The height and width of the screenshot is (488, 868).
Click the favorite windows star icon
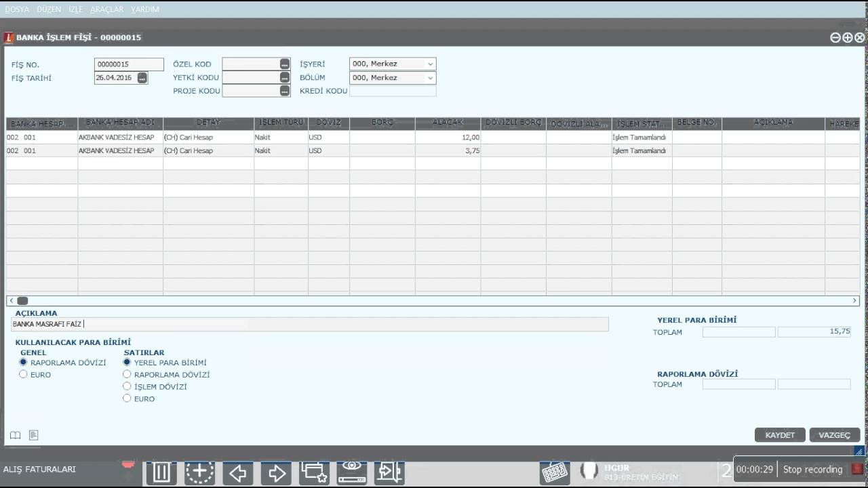pos(315,472)
